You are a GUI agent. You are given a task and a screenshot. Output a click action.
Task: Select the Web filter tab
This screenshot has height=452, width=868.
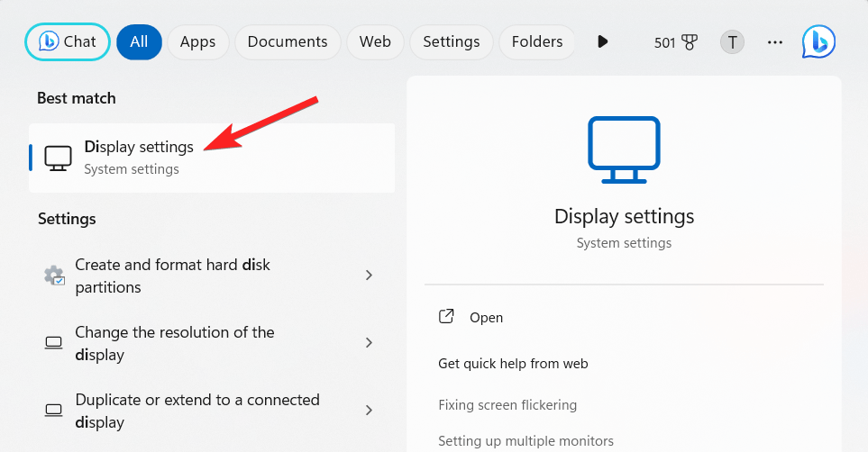click(375, 41)
